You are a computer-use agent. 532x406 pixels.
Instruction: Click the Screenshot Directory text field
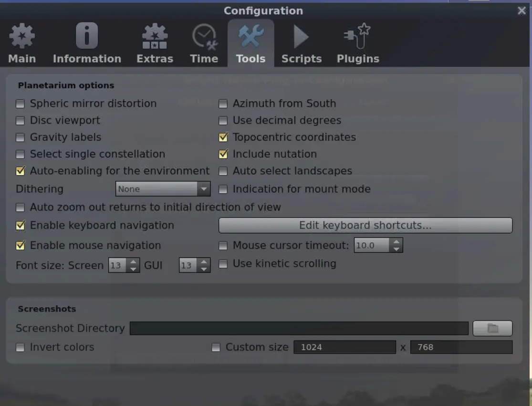[299, 328]
